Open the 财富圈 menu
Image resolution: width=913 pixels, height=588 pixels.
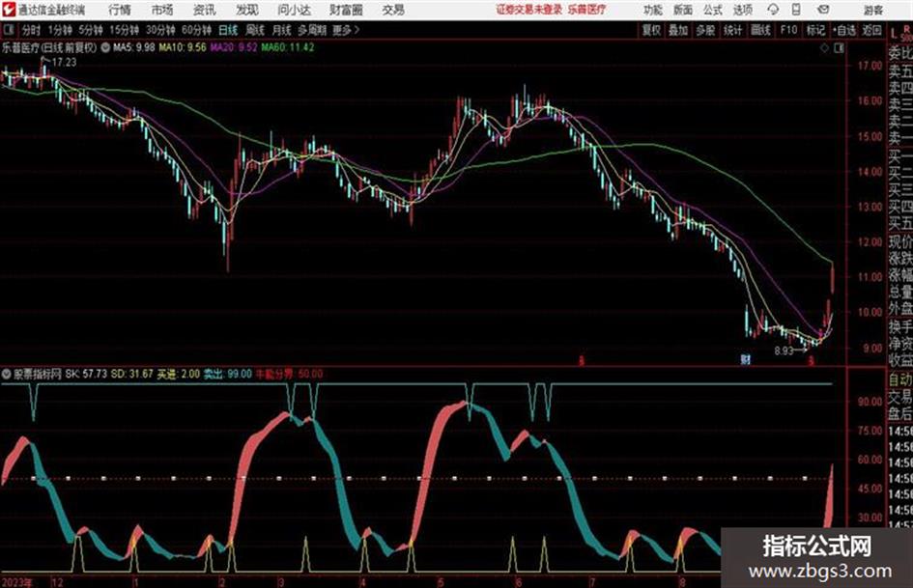(346, 10)
